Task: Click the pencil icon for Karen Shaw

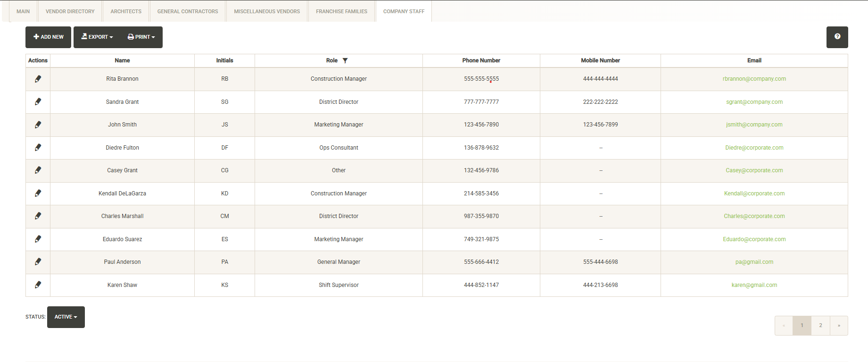Action: pyautogui.click(x=38, y=285)
